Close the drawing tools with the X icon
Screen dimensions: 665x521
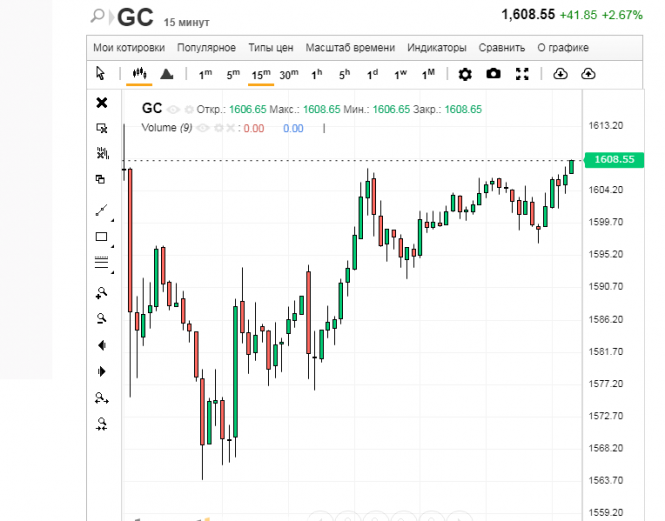[102, 103]
